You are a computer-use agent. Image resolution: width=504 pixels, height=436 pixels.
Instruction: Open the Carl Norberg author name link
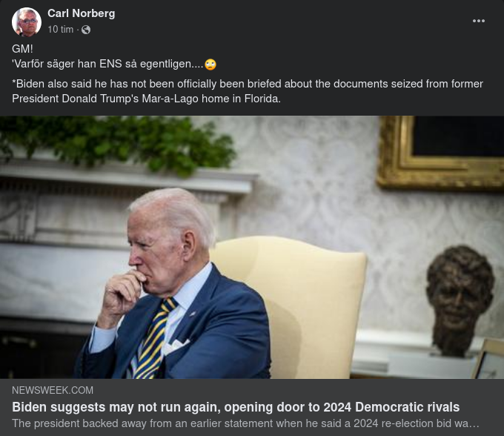(82, 13)
